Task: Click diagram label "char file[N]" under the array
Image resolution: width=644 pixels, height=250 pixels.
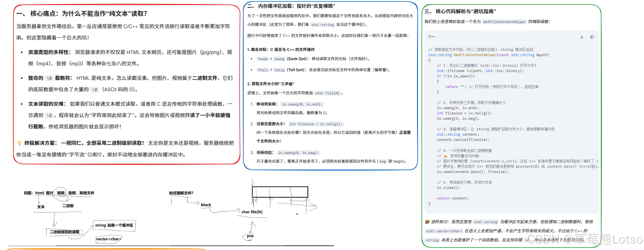Action: 252,212
